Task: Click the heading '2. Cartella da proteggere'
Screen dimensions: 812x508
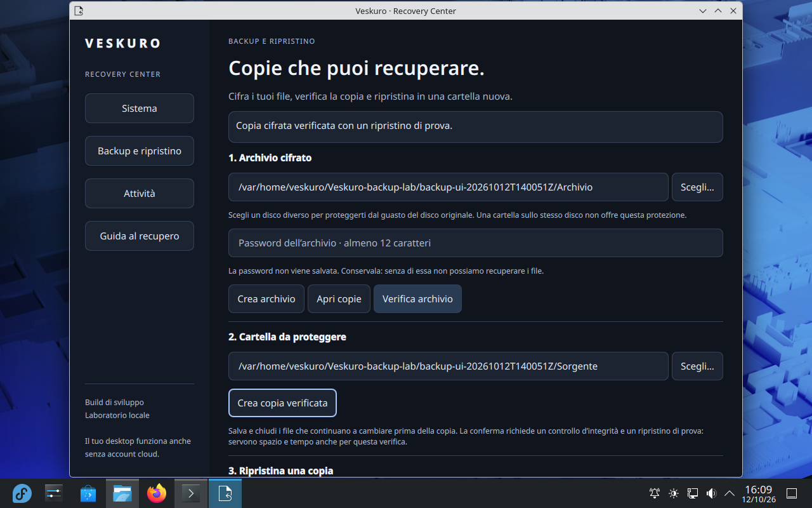Action: (287, 337)
